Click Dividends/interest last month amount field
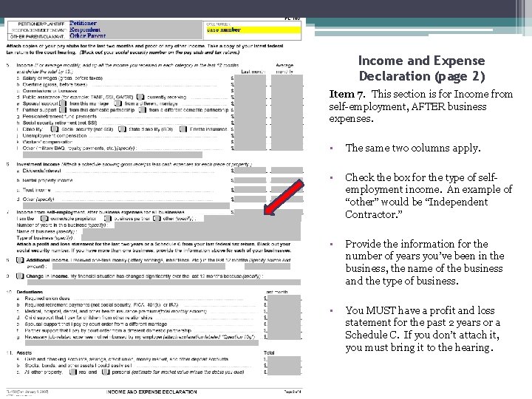 pyautogui.click(x=250, y=171)
